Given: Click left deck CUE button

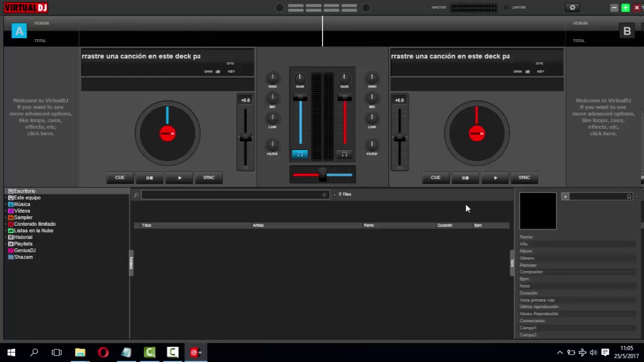Looking at the screenshot, I should coord(120,177).
